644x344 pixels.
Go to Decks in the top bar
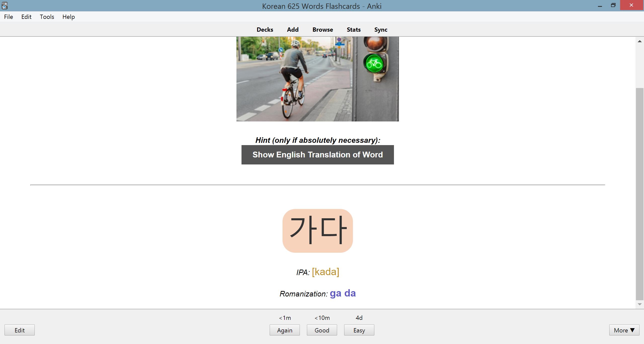265,30
